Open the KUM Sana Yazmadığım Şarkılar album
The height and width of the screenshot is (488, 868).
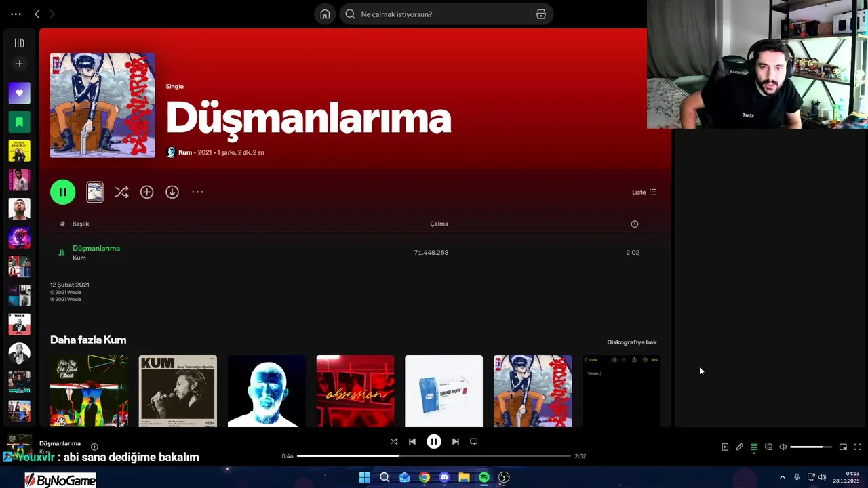click(x=178, y=391)
